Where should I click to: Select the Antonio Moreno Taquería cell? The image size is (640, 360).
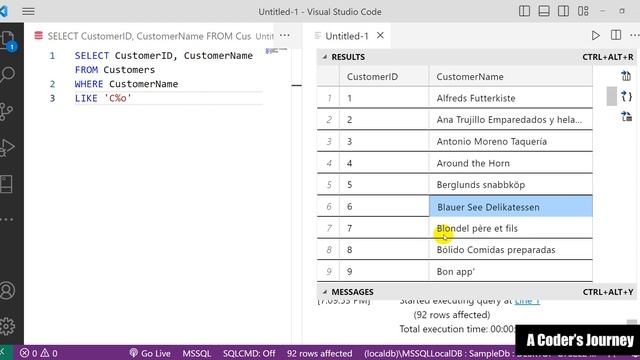pos(511,141)
